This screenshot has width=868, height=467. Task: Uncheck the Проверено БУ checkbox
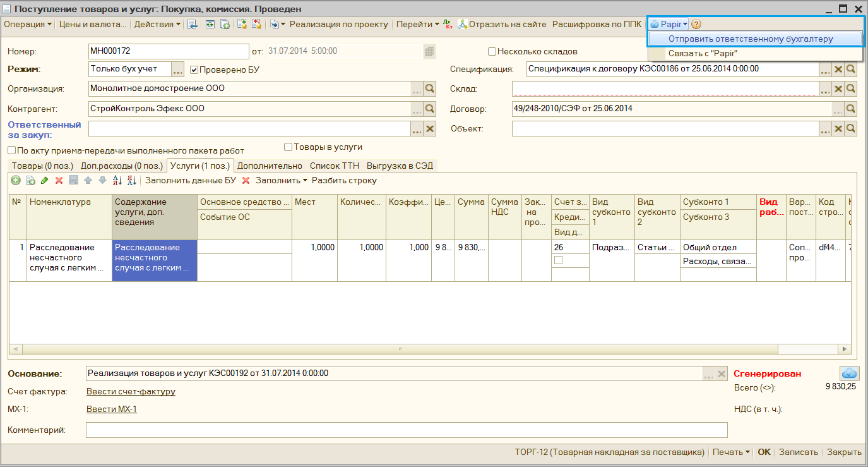pos(194,70)
